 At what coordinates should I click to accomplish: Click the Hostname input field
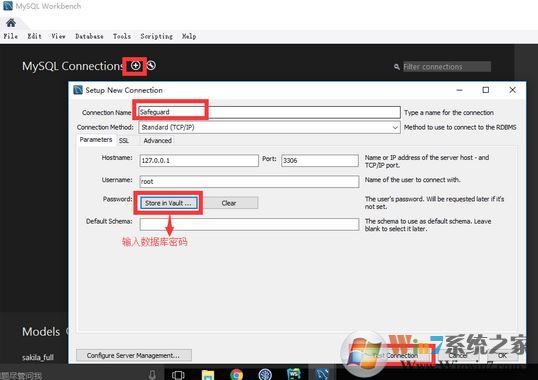pyautogui.click(x=199, y=161)
